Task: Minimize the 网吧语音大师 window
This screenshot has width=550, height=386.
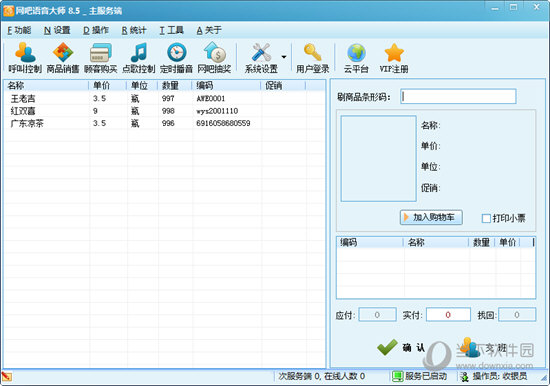Action: 495,8
